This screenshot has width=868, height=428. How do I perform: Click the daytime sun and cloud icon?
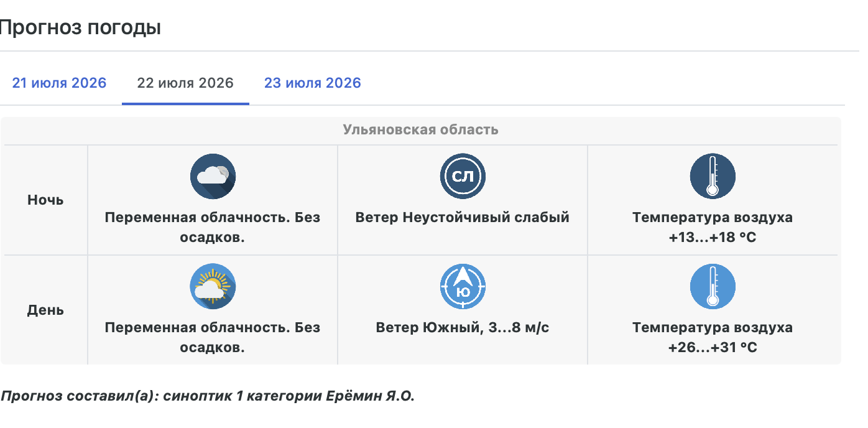tap(213, 287)
